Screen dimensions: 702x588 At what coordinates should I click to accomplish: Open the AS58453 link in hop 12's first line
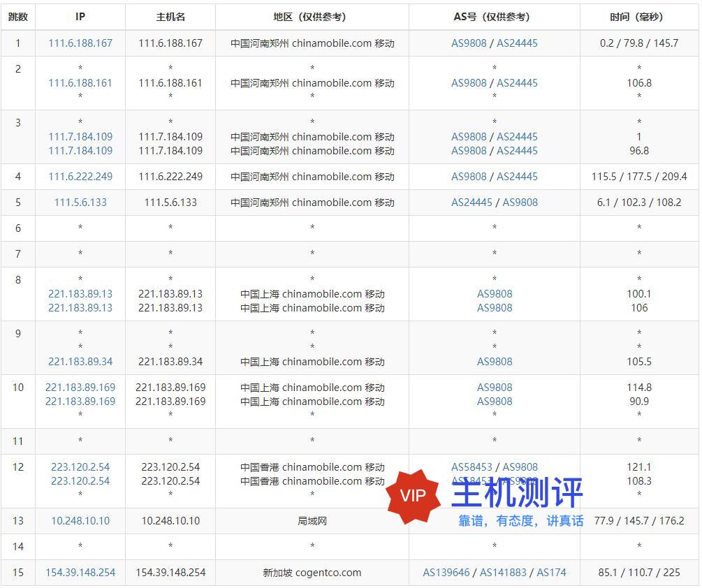coord(472,466)
